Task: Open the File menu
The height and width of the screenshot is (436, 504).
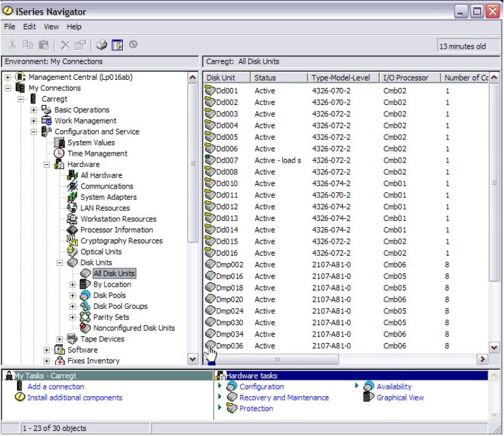Action: tap(9, 27)
